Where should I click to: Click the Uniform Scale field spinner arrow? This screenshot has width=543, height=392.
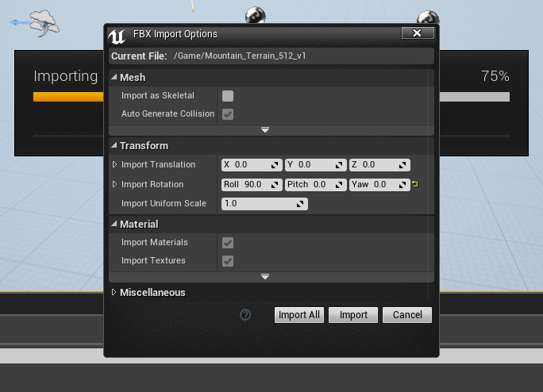[x=300, y=204]
